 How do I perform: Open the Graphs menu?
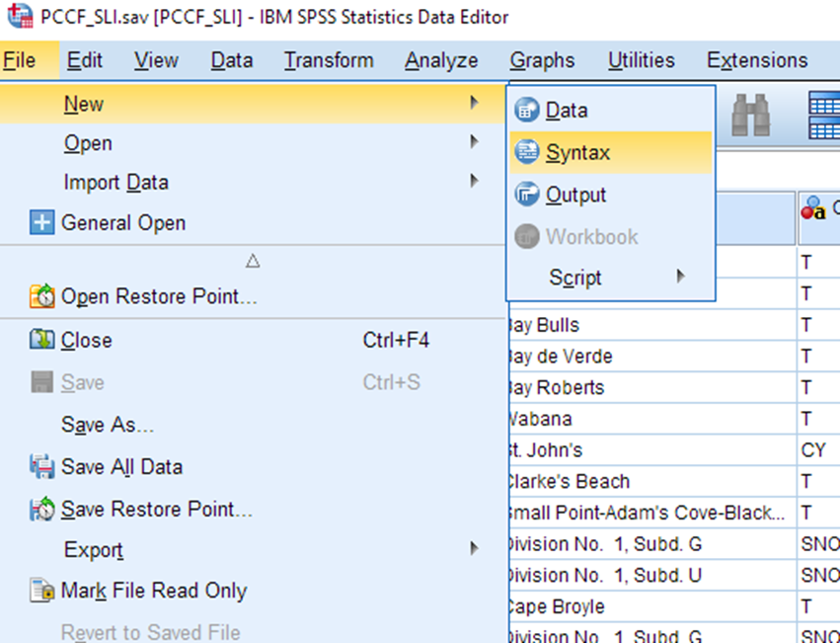click(541, 60)
